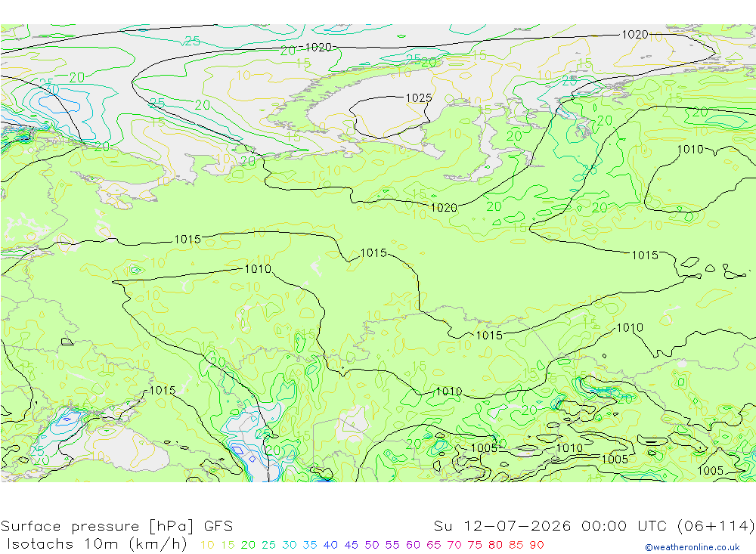Pick the 45 value in isotach legend

click(351, 545)
